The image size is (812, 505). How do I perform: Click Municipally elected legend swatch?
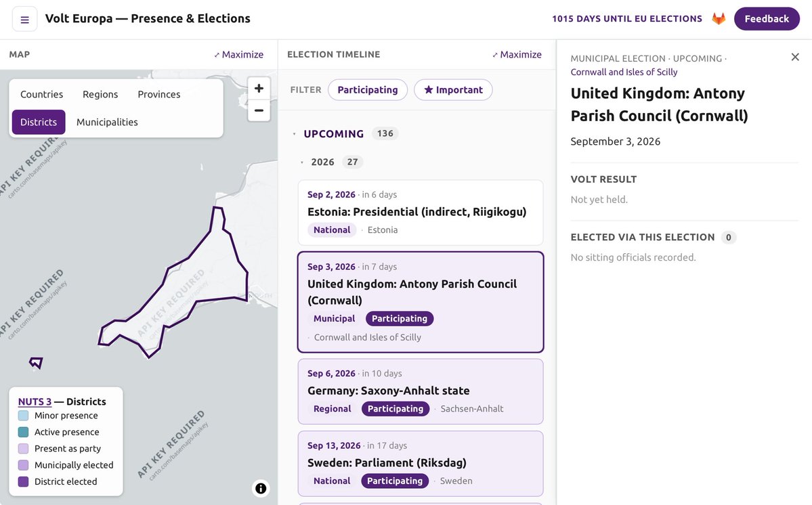tap(23, 465)
